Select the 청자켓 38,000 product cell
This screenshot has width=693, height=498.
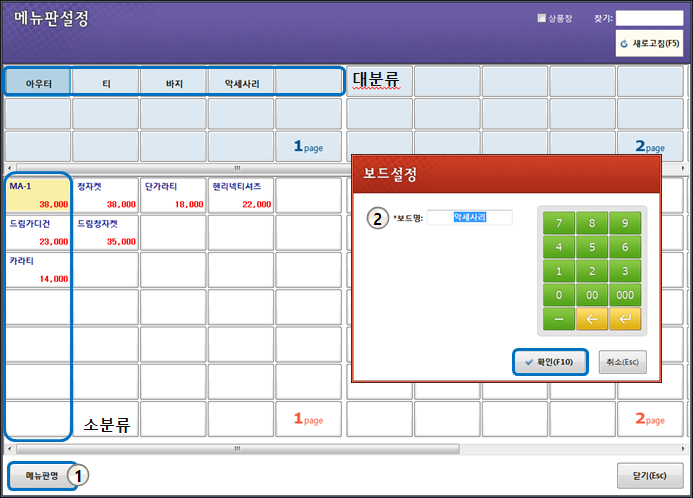click(106, 195)
